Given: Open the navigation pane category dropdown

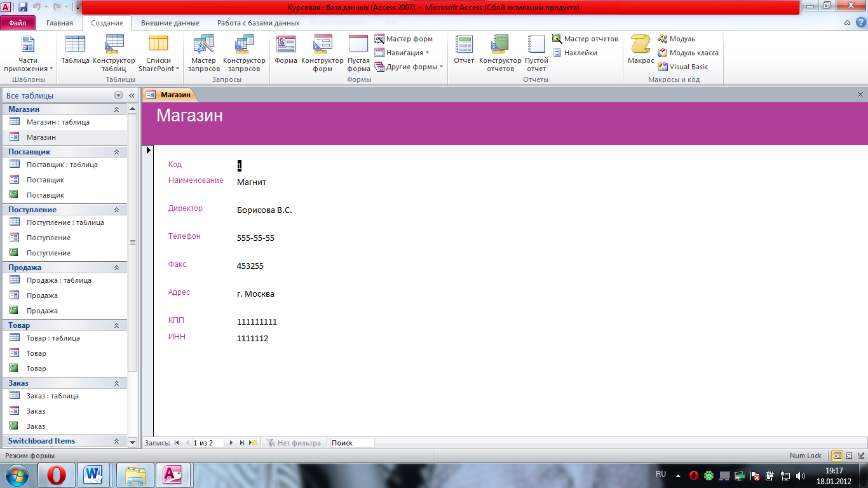Looking at the screenshot, I should 118,95.
